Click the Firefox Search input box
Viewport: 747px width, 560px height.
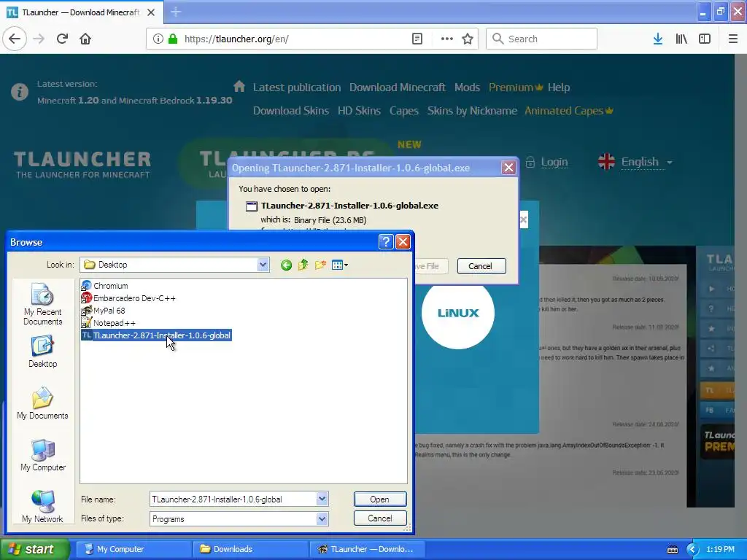[x=541, y=39]
